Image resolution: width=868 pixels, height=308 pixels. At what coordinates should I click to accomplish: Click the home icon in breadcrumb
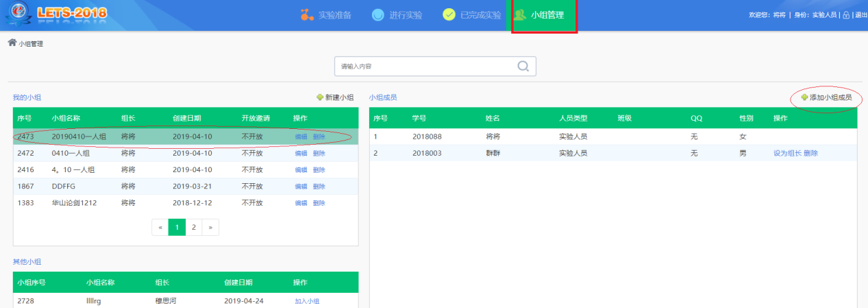(x=12, y=43)
